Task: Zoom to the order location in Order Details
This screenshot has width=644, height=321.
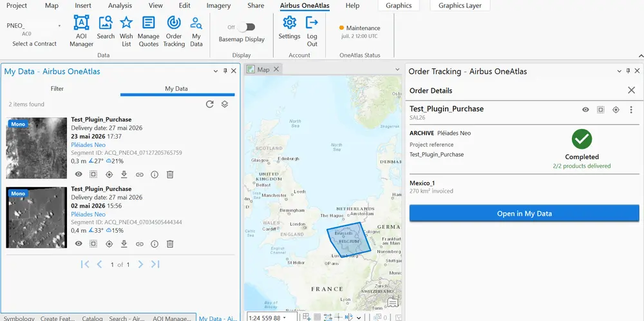Action: pyautogui.click(x=616, y=110)
